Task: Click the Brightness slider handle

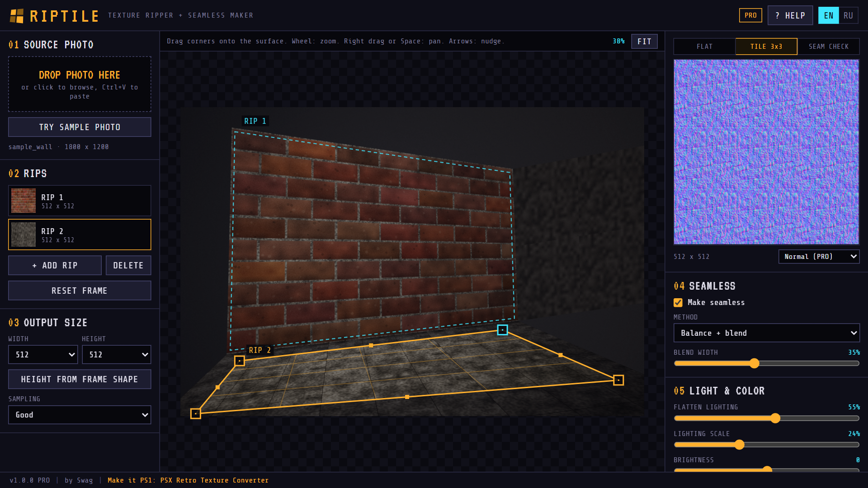Action: [x=767, y=470]
